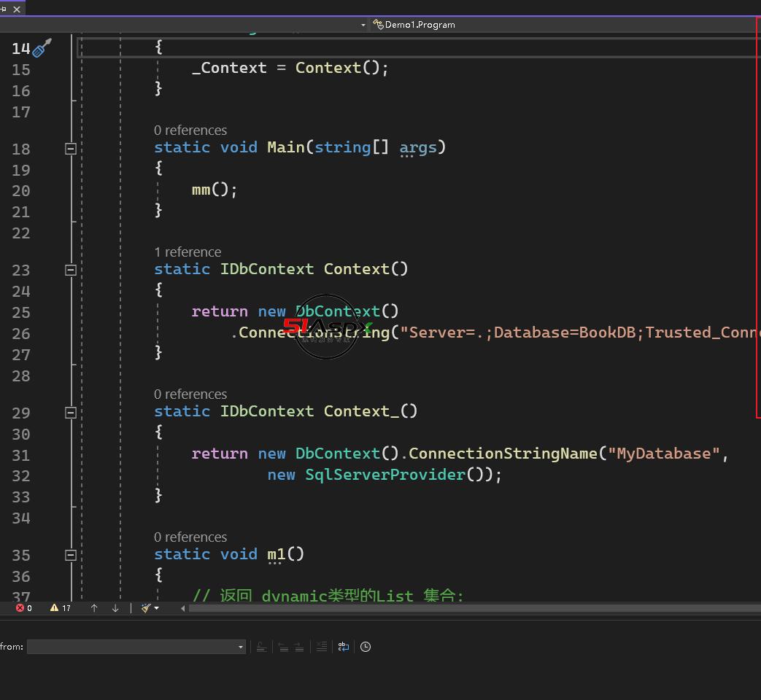Click the 'Context_' method name on line 29
This screenshot has width=761, height=700.
(361, 411)
